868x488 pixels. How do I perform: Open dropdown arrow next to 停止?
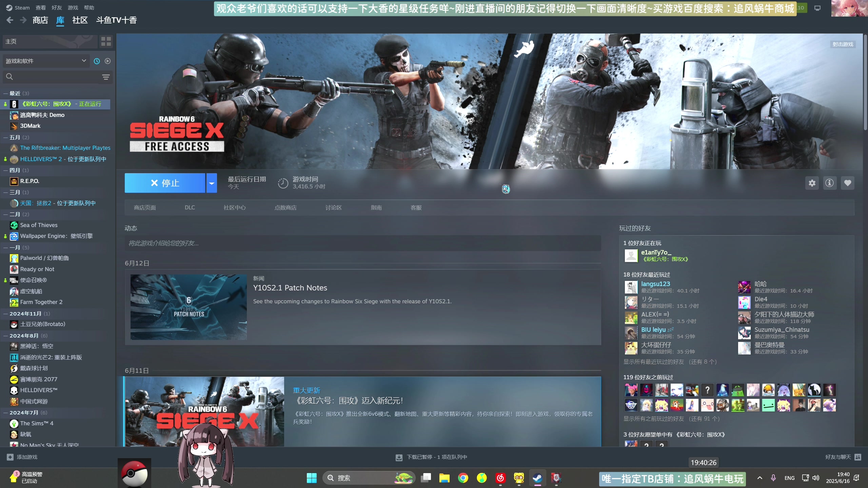pyautogui.click(x=212, y=183)
